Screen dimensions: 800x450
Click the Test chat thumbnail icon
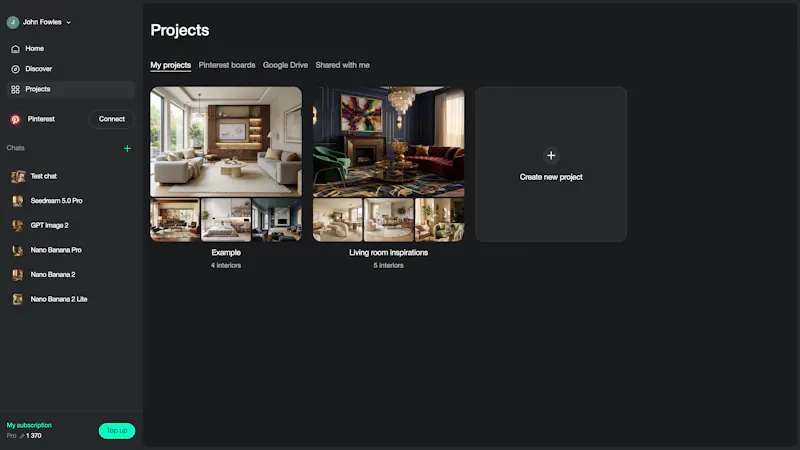(x=18, y=177)
